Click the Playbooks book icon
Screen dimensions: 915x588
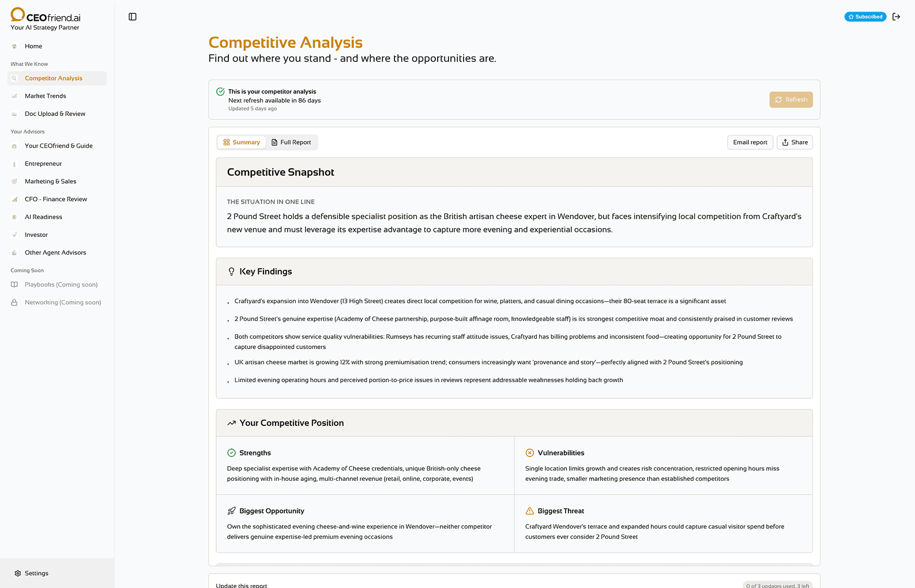(x=14, y=285)
